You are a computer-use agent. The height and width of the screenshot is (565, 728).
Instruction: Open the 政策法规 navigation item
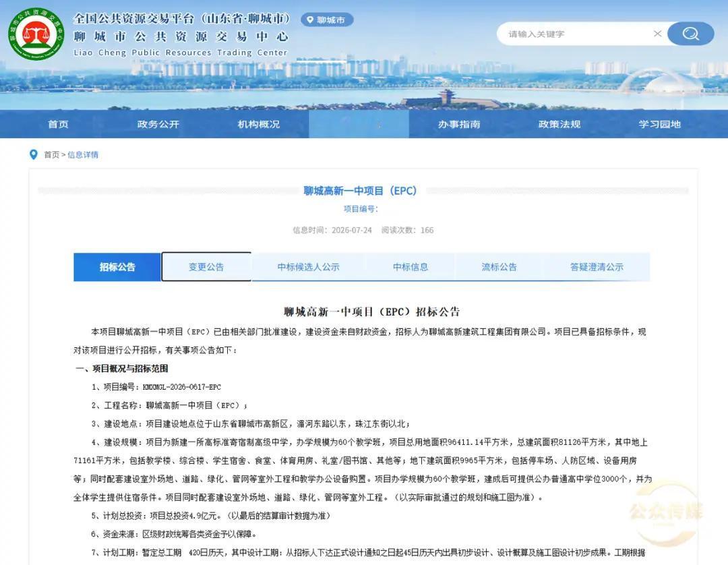point(559,124)
